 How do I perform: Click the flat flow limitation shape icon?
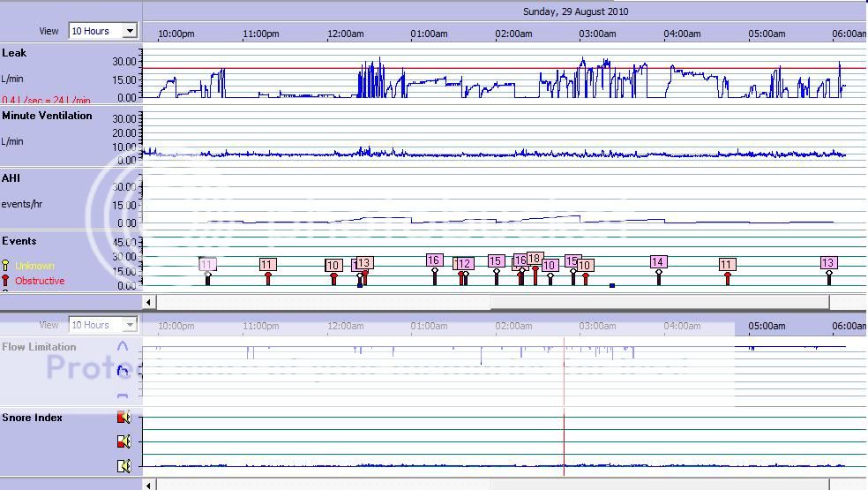[123, 395]
